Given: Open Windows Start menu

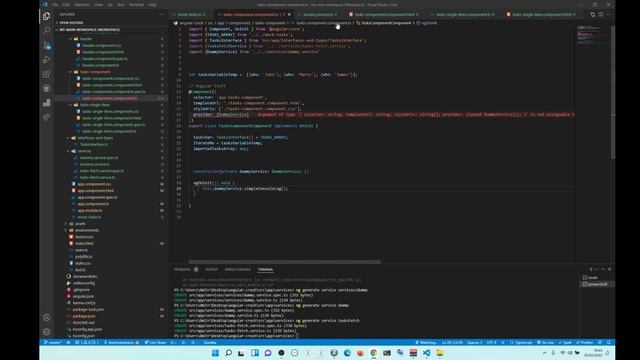Looking at the screenshot, I should tap(215, 353).
